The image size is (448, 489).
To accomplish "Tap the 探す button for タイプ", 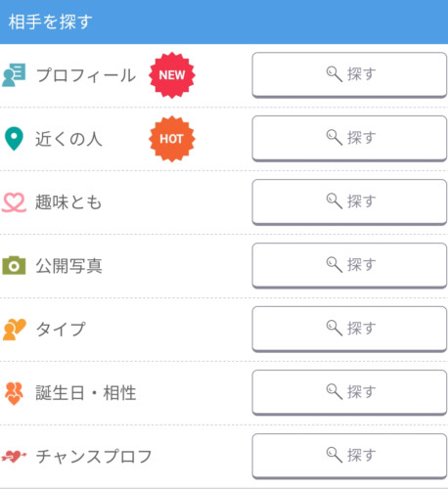I will coord(349,329).
